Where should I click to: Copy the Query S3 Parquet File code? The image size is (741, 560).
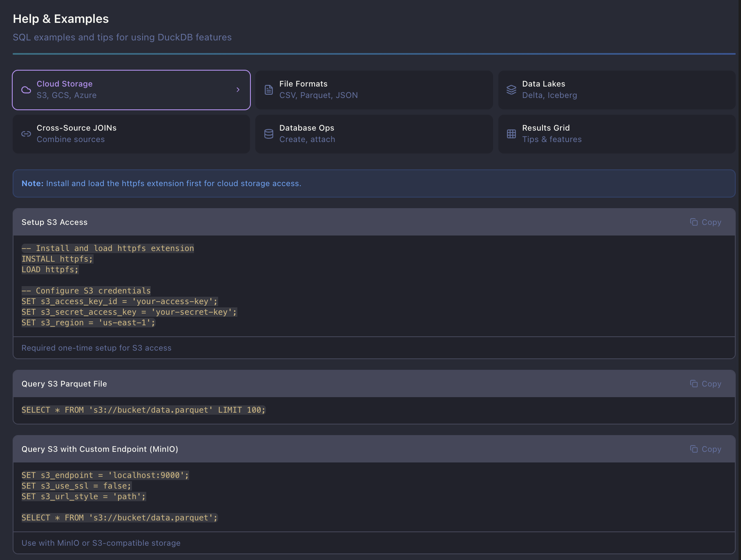click(x=706, y=384)
